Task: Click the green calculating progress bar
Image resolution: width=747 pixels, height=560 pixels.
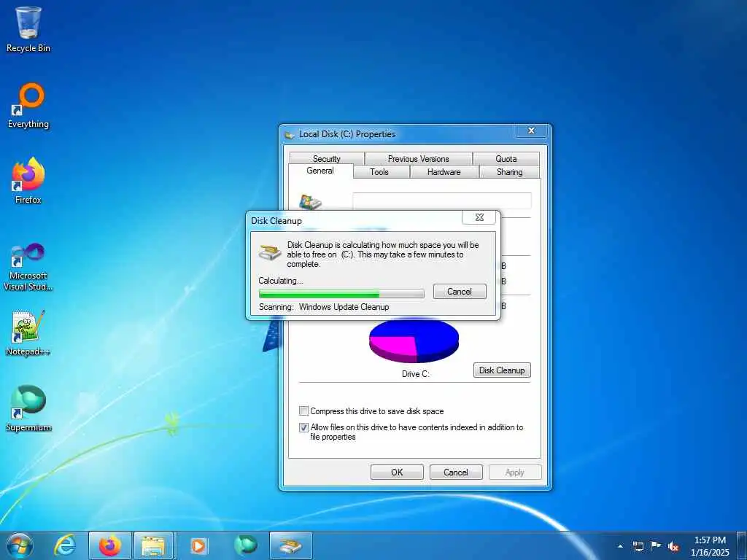Action: pyautogui.click(x=341, y=293)
